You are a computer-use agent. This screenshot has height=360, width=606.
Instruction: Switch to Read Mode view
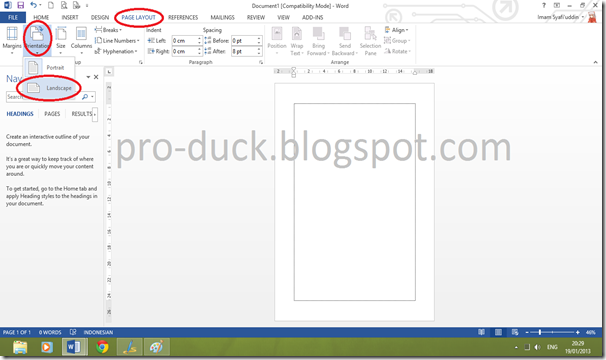(481, 332)
